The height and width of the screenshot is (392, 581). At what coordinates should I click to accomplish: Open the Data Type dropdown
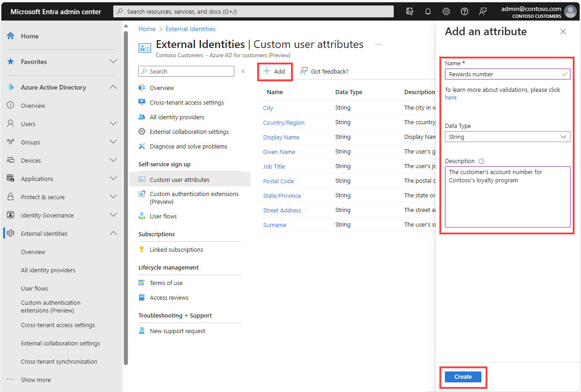point(507,137)
